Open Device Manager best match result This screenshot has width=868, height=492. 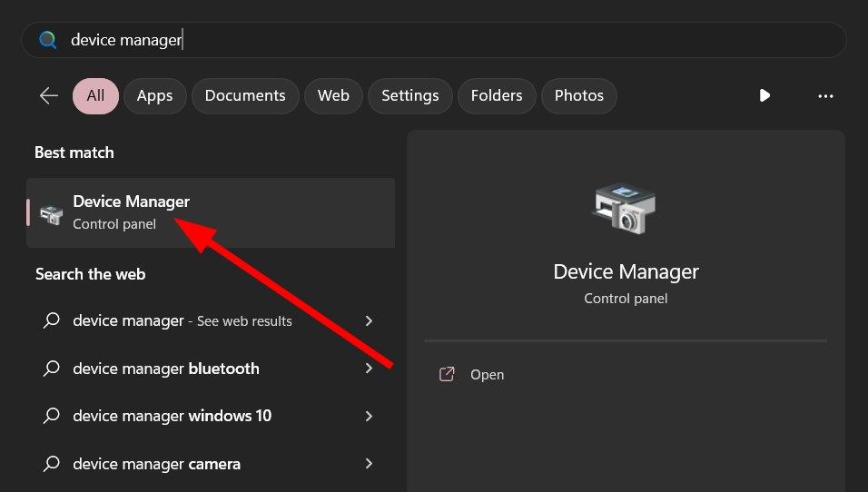point(211,212)
